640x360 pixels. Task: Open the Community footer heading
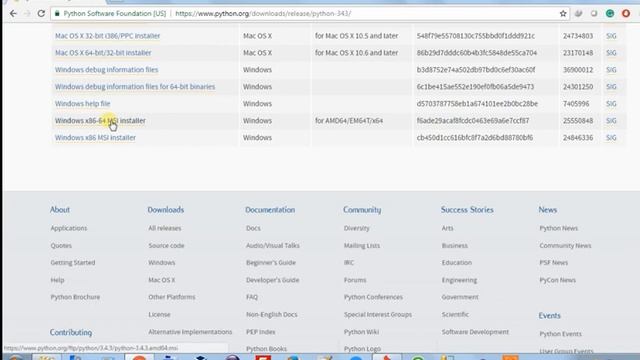(x=362, y=210)
